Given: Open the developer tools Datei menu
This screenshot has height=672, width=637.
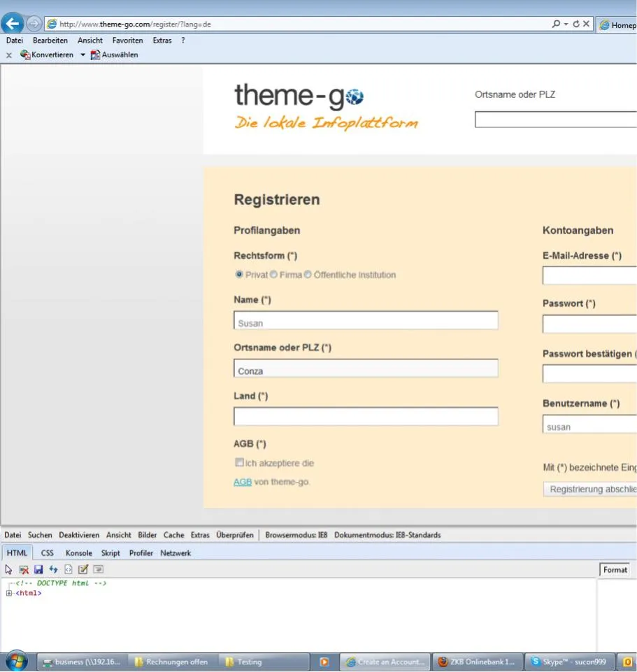Looking at the screenshot, I should pyautogui.click(x=13, y=535).
